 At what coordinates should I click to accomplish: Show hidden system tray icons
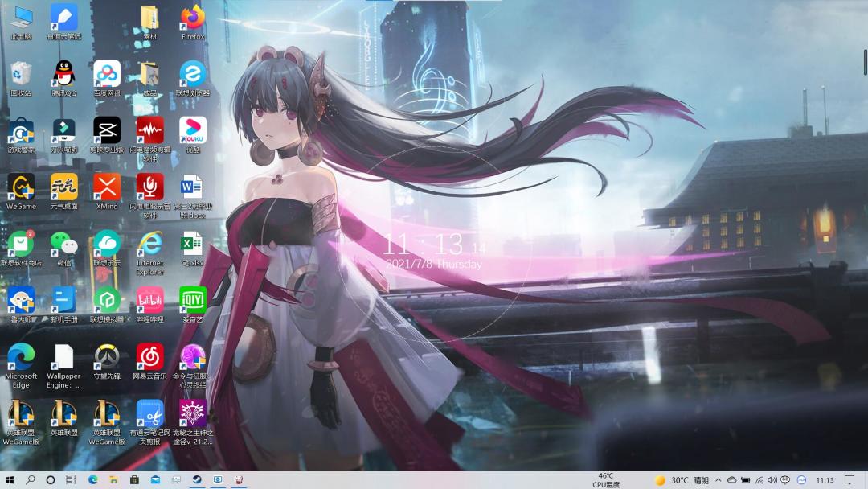pos(718,480)
